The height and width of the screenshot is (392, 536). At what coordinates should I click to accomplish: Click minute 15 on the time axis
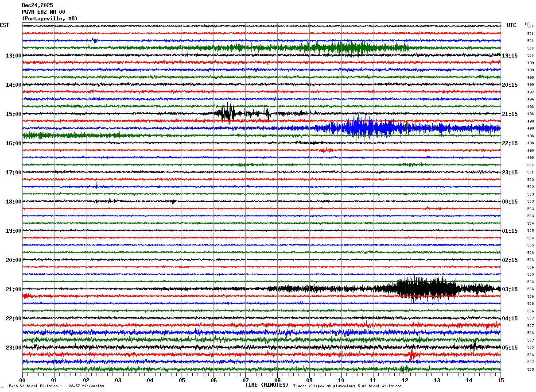click(x=500, y=380)
